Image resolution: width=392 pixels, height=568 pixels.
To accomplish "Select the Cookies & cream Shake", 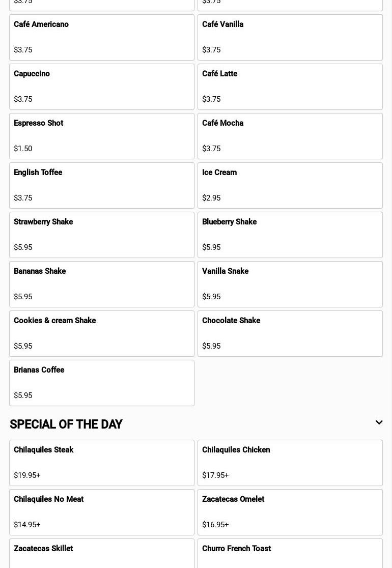I will click(102, 333).
